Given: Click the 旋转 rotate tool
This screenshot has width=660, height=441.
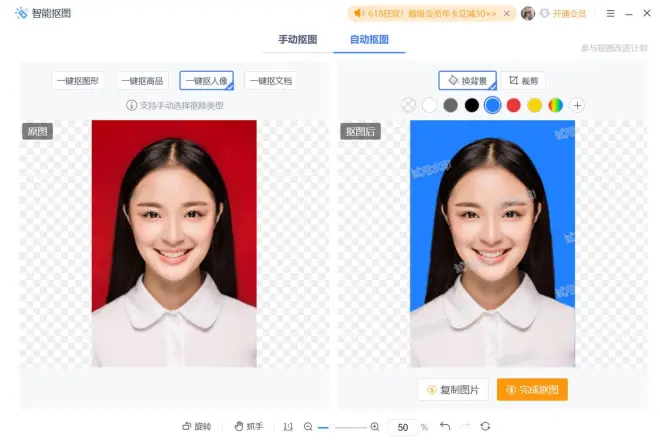Looking at the screenshot, I should [197, 427].
